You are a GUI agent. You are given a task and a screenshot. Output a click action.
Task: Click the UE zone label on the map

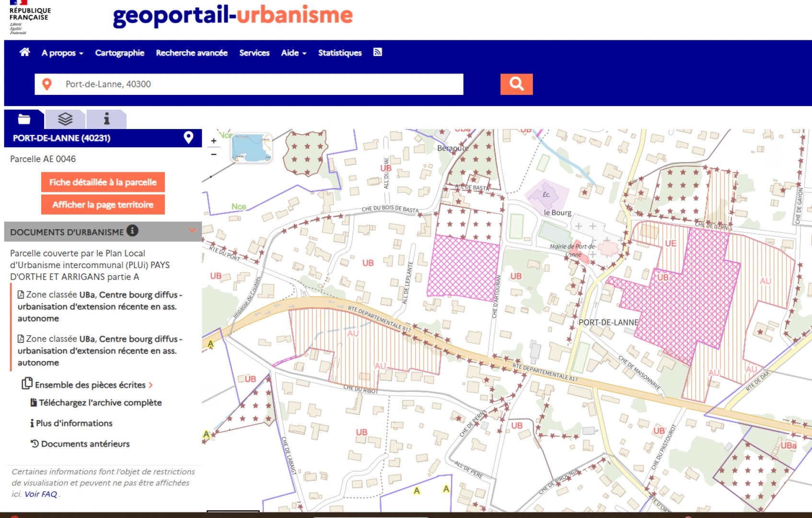point(671,244)
